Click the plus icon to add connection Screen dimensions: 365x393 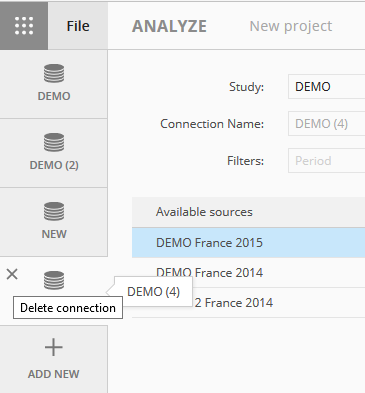[x=54, y=347]
